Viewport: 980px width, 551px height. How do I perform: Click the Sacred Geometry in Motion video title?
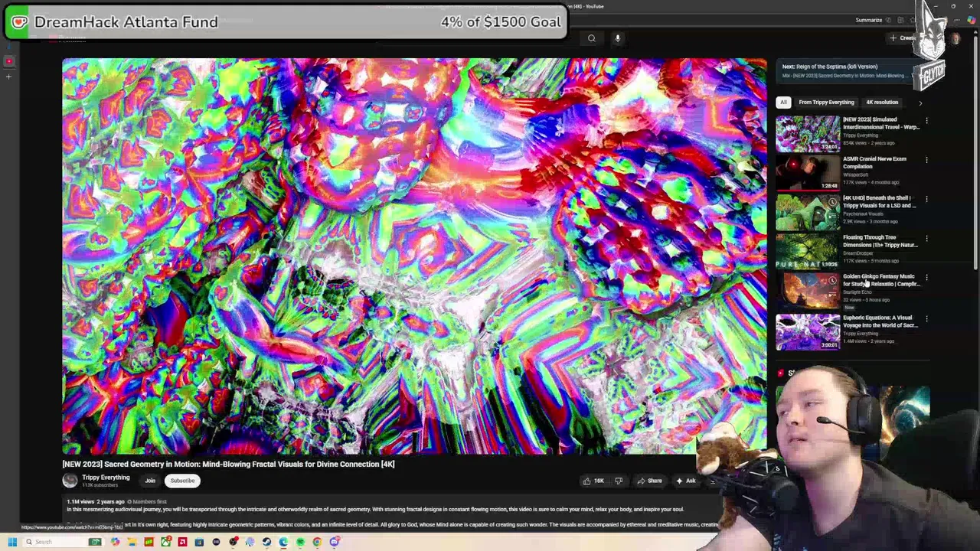228,464
